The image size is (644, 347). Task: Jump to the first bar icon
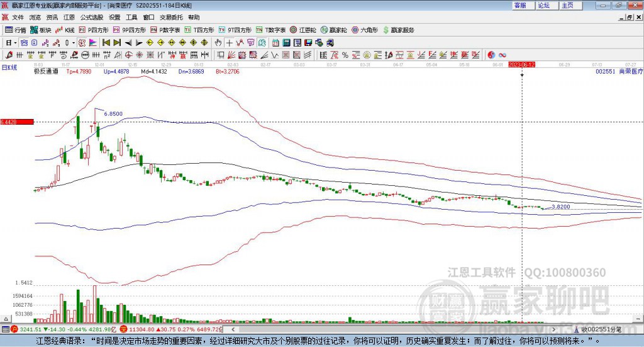tap(106, 43)
